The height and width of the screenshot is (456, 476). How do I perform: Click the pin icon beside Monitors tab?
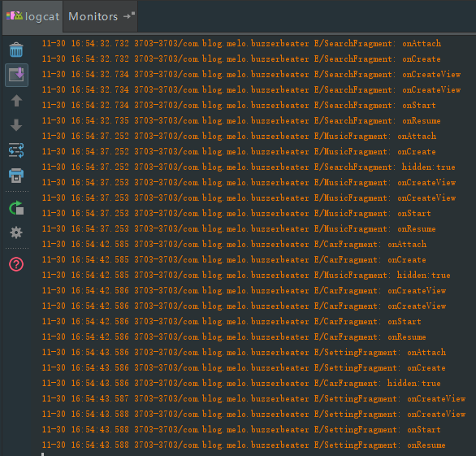pyautogui.click(x=129, y=16)
